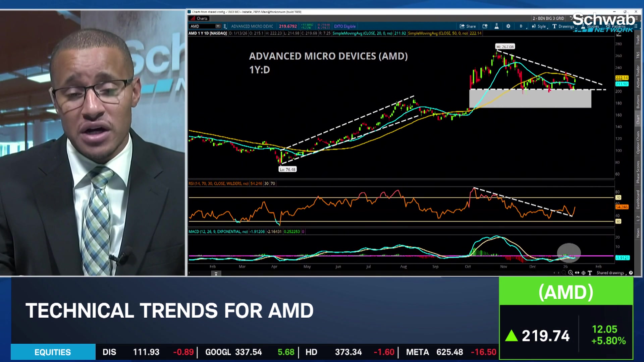Image resolution: width=644 pixels, height=362 pixels.
Task: Click the Help icon beside Shared drawings
Action: (x=631, y=273)
